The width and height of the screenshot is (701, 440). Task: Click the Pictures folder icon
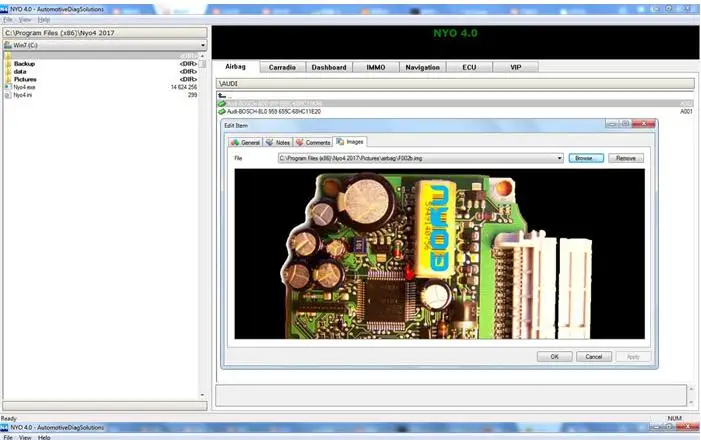[x=8, y=79]
